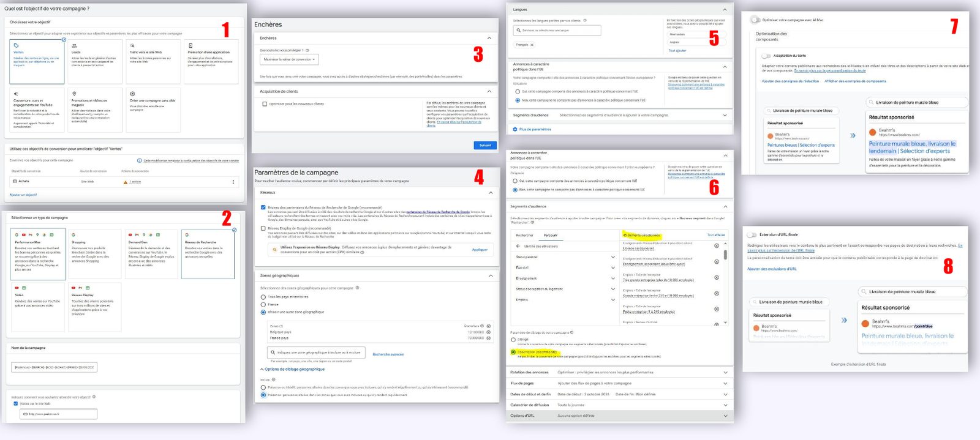Image resolution: width=980 pixels, height=440 pixels.
Task: Click the YouTube couverture megaphone icon
Action: point(16,94)
